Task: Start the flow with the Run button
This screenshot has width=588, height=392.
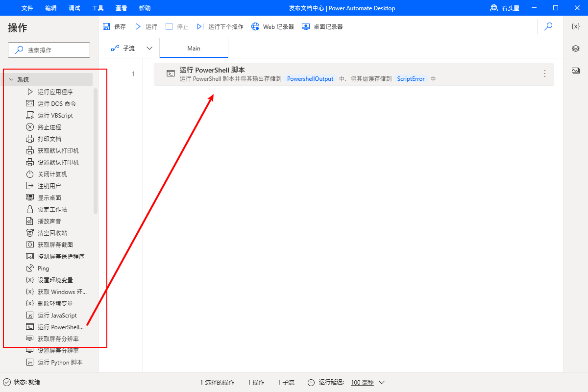Action: (146, 26)
